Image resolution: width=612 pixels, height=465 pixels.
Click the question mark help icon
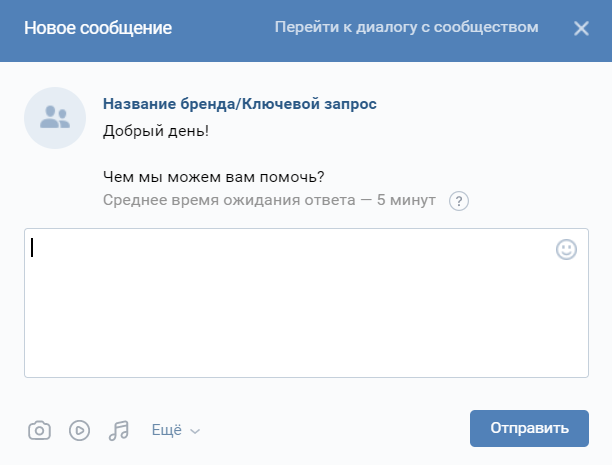pyautogui.click(x=459, y=201)
